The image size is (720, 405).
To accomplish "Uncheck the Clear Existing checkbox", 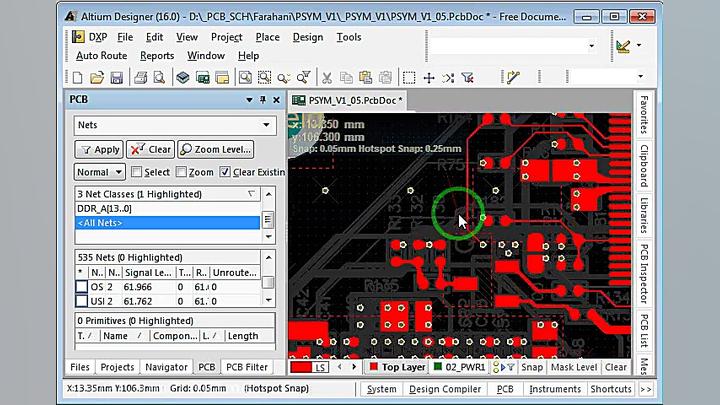I will tap(225, 172).
